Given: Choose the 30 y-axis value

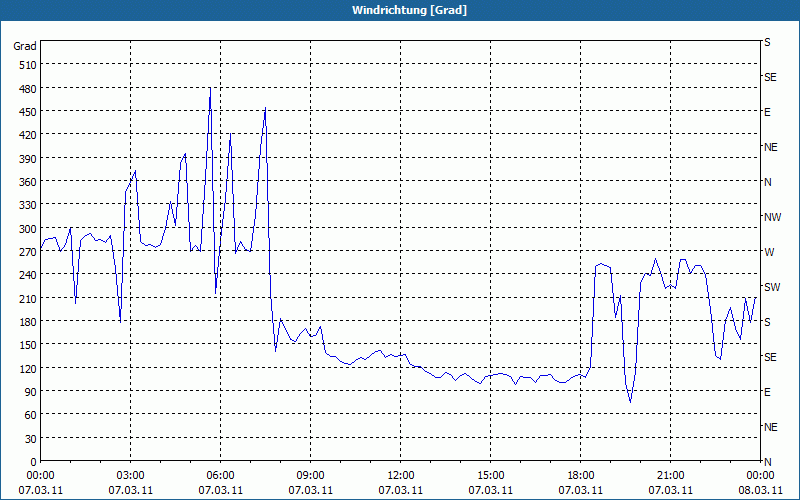Looking at the screenshot, I should (31, 439).
